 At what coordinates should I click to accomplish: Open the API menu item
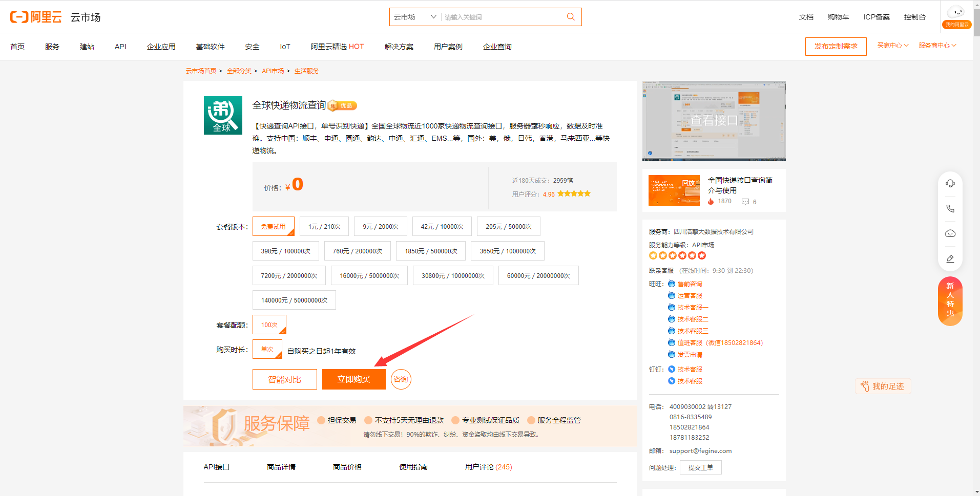coord(120,47)
